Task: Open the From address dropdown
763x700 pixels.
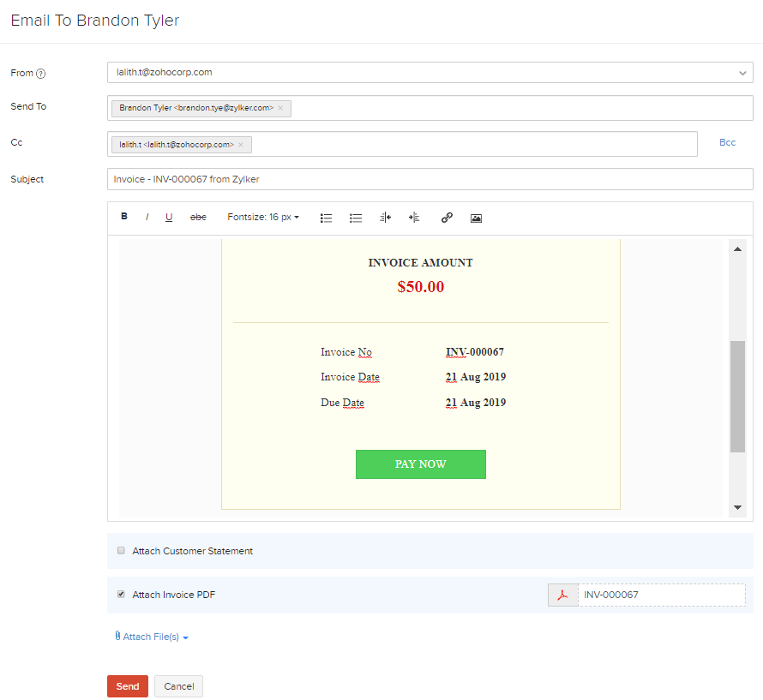Action: point(742,73)
